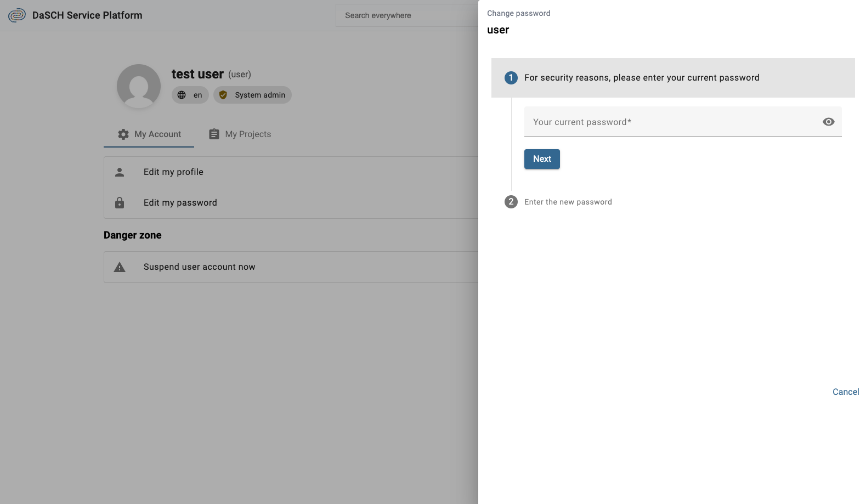The width and height of the screenshot is (866, 504).
Task: Expand step 2 Enter the new password
Action: 568,202
